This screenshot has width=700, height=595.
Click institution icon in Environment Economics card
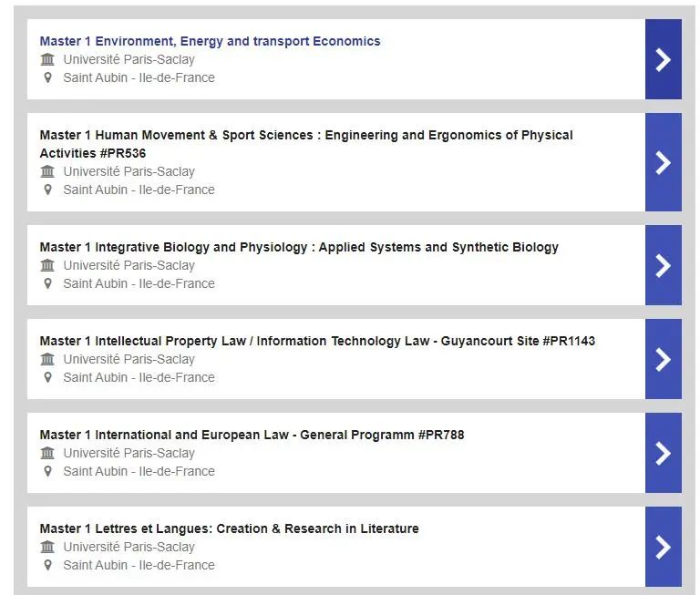click(47, 59)
